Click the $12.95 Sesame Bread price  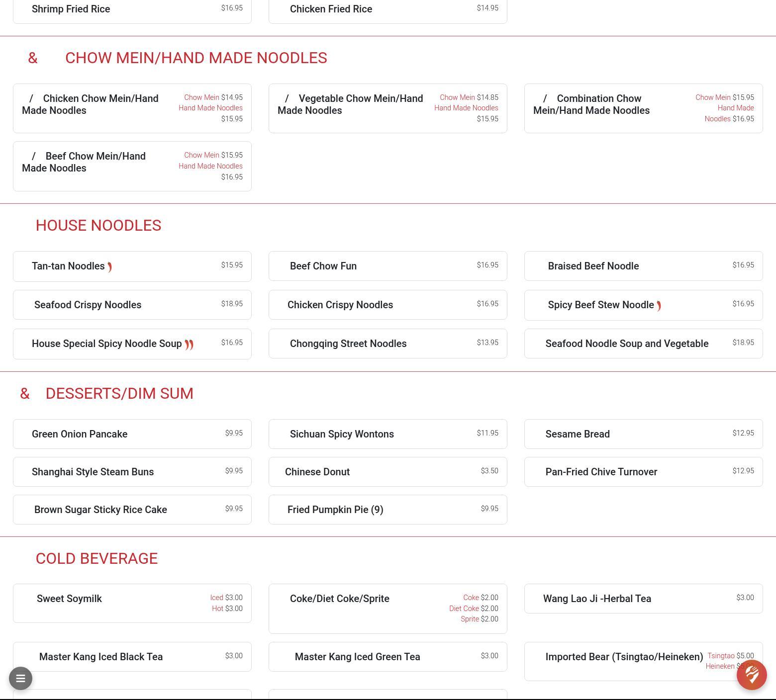coord(743,433)
